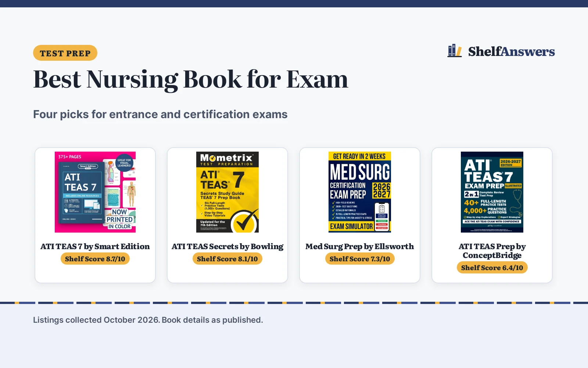The height and width of the screenshot is (368, 588).
Task: Select the Shelf Score 7.3/10 badge
Action: click(360, 259)
